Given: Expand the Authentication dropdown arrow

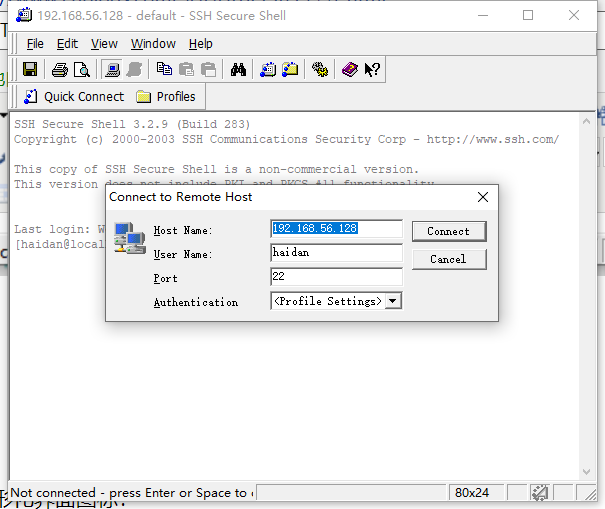Looking at the screenshot, I should [392, 301].
